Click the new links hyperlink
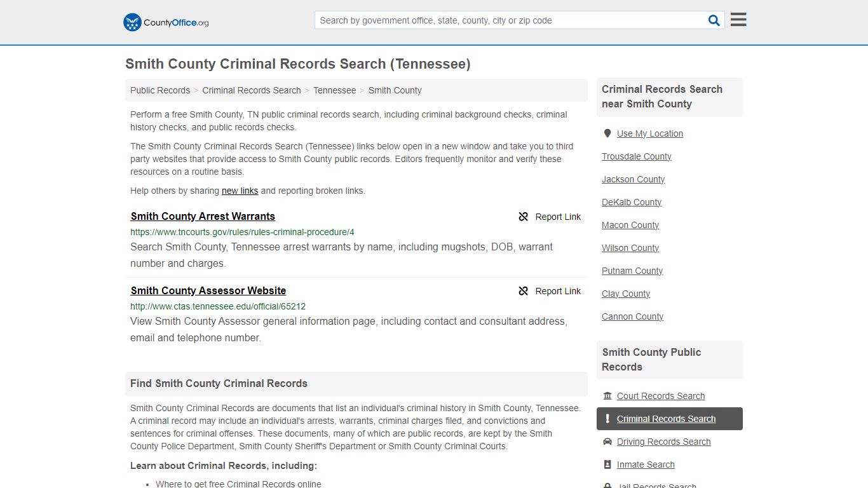The height and width of the screenshot is (488, 868). coord(240,191)
